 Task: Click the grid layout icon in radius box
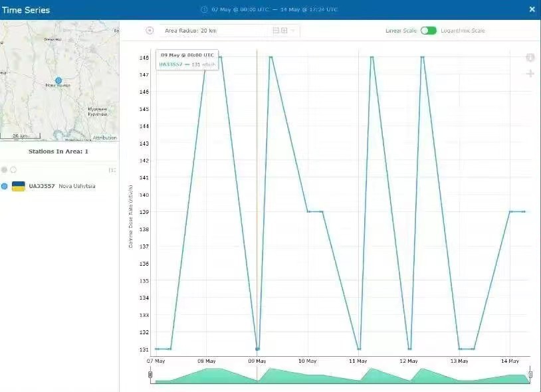(284, 31)
